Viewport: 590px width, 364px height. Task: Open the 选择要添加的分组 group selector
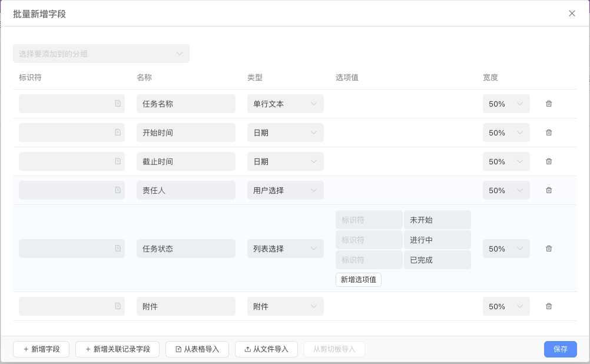click(x=101, y=53)
